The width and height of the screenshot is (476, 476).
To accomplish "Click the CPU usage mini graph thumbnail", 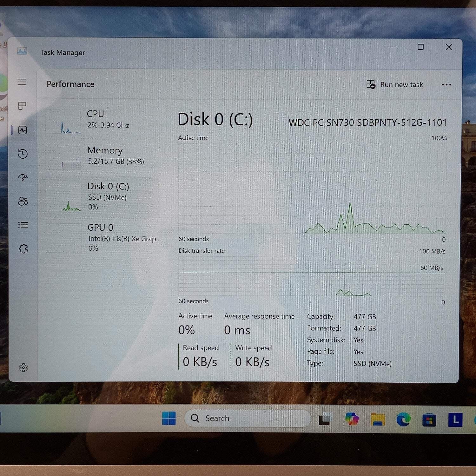I will pyautogui.click(x=63, y=122).
